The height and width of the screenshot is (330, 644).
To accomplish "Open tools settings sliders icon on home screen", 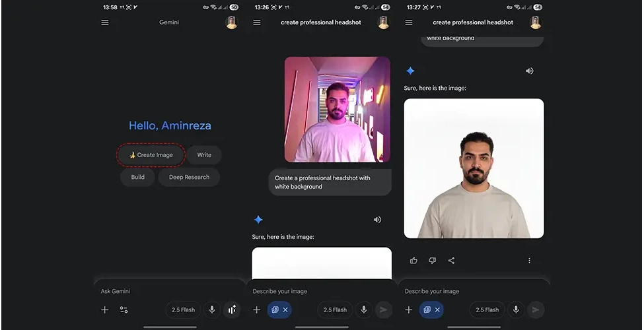I will tap(124, 310).
